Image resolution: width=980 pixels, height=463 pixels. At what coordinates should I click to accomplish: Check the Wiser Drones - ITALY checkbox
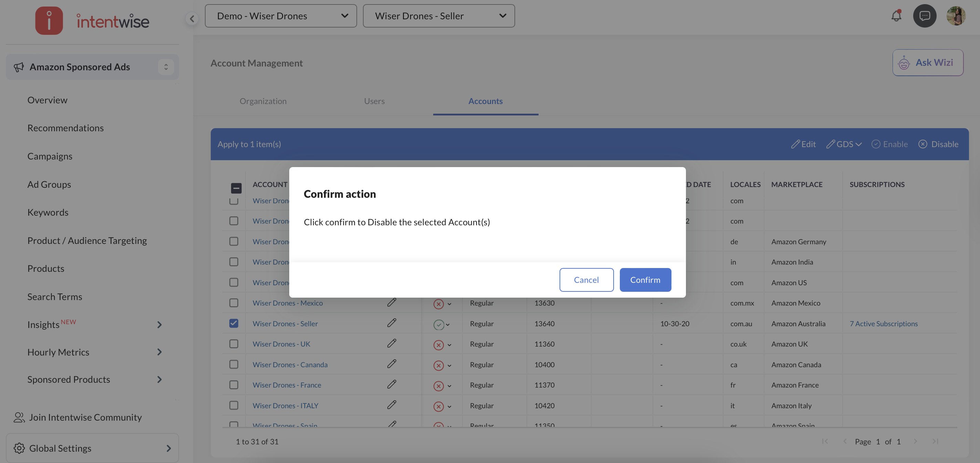pyautogui.click(x=233, y=405)
